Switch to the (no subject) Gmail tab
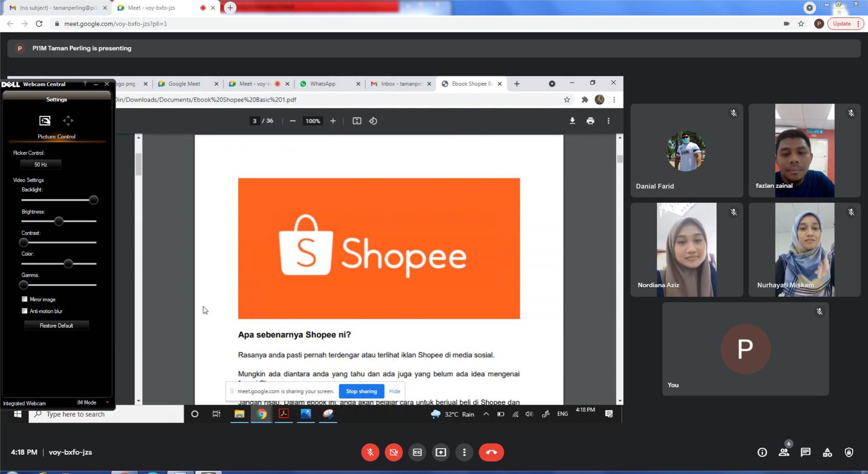The image size is (868, 474). click(58, 7)
